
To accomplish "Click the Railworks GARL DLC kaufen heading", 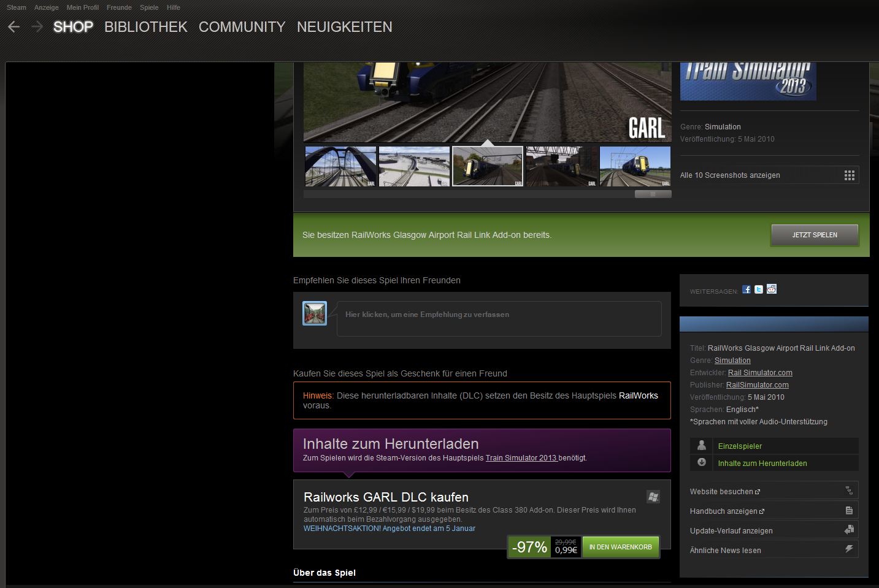I will (386, 497).
